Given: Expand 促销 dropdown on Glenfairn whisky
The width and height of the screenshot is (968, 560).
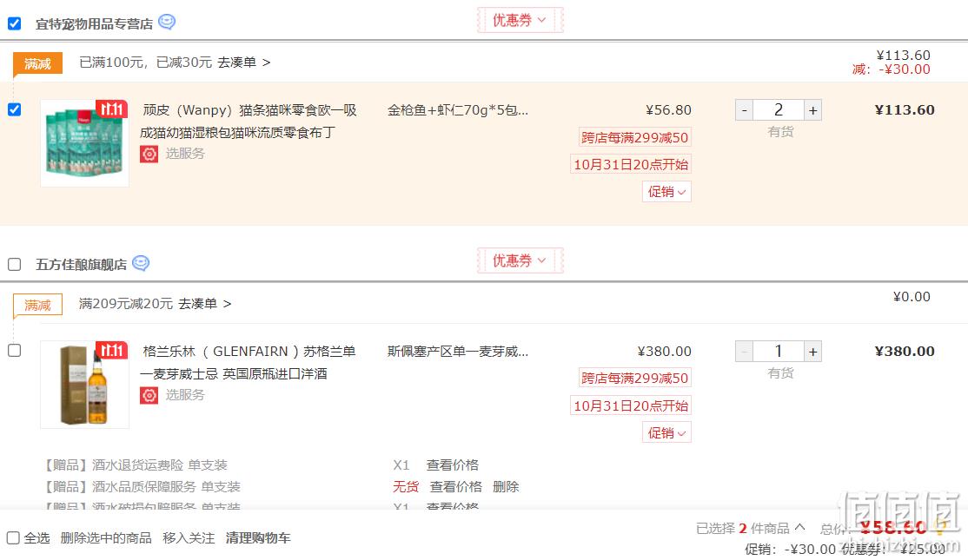Looking at the screenshot, I should (666, 433).
